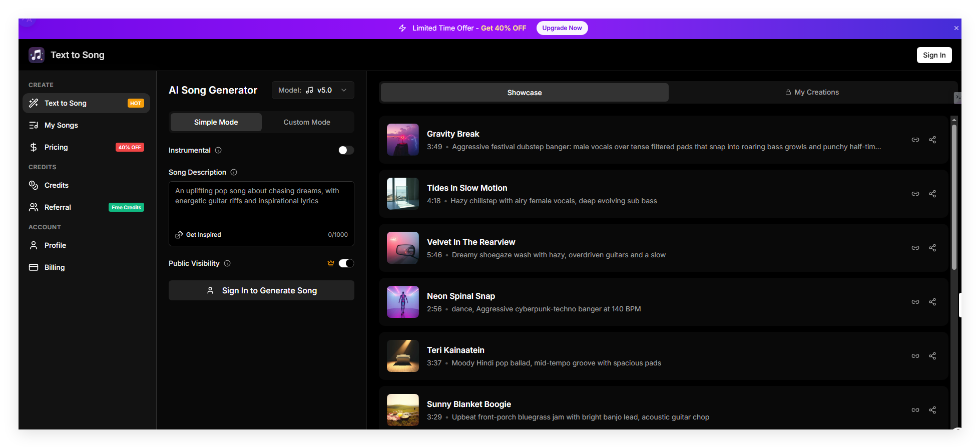
Task: Open the Pricing page from sidebar
Action: coord(56,147)
